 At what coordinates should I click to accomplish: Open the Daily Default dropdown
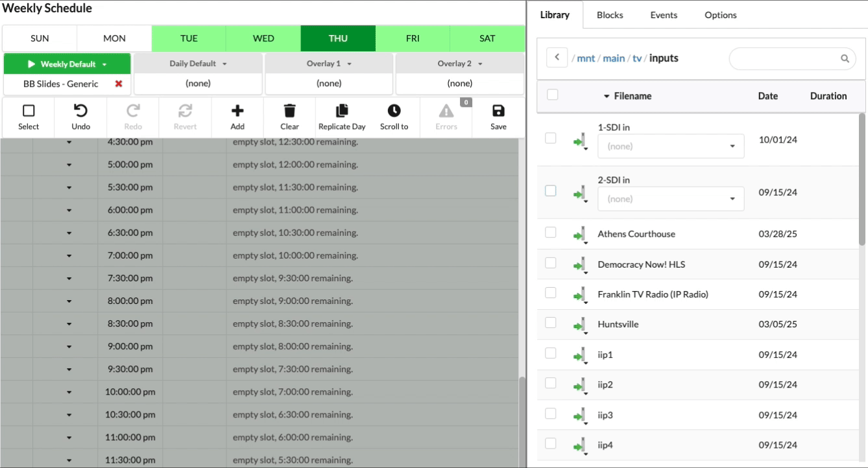click(x=197, y=63)
